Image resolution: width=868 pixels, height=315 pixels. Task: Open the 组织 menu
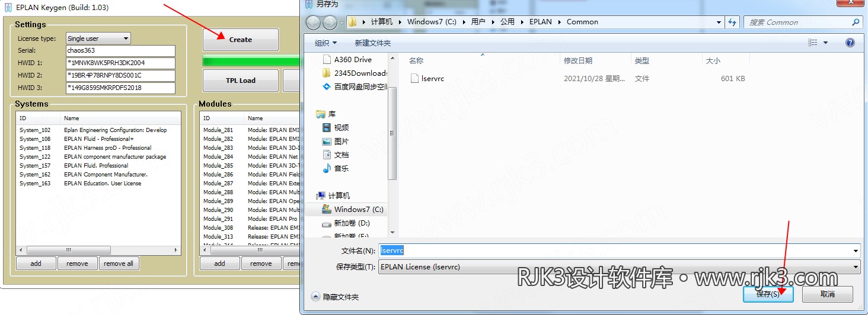point(325,43)
